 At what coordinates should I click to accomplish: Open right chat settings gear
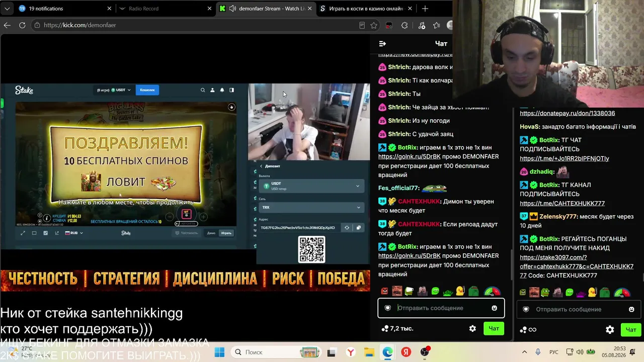[610, 330]
